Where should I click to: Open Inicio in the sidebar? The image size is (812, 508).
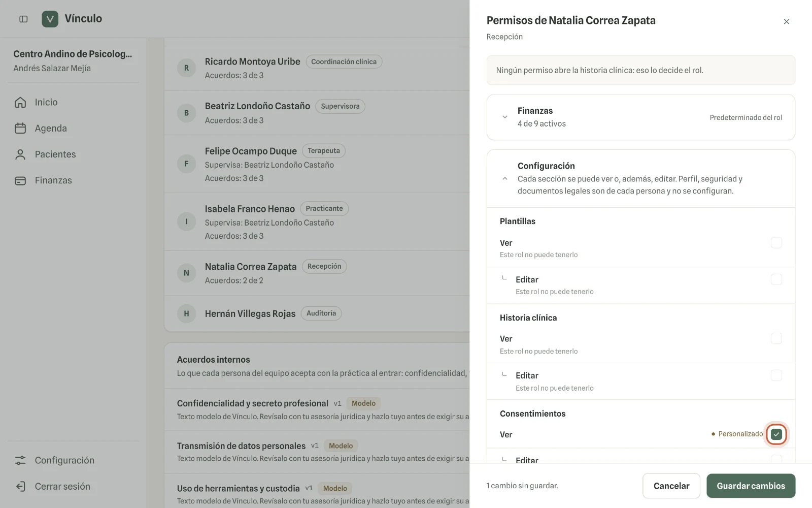73,102
